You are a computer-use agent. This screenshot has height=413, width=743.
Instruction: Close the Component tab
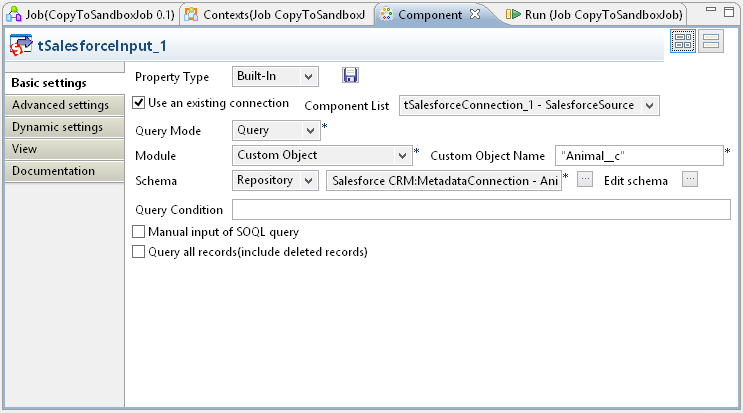tap(475, 14)
